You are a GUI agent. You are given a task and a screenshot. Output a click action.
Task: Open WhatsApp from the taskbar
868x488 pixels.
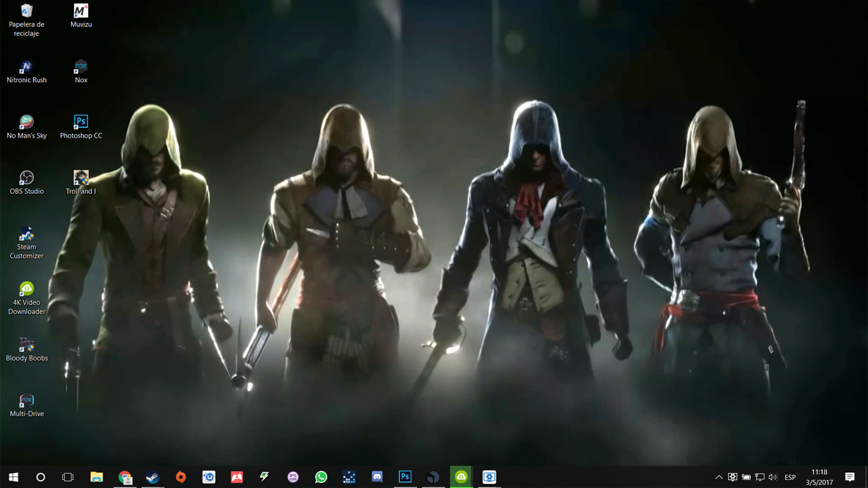click(320, 477)
